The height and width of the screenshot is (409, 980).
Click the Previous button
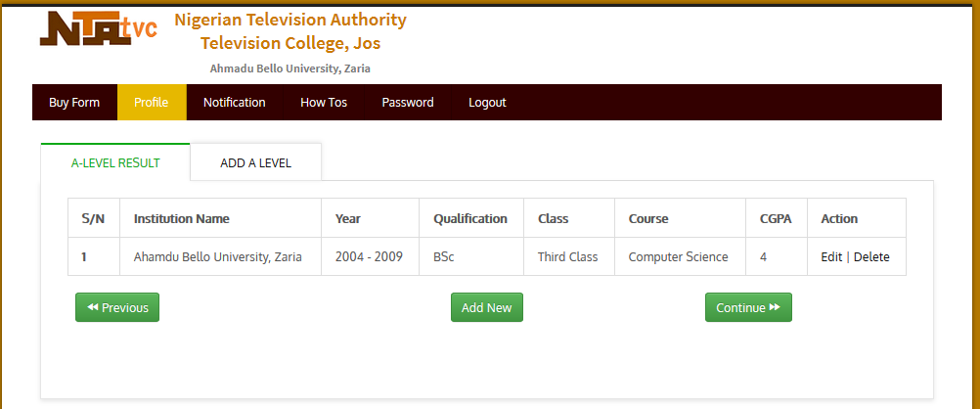click(117, 307)
